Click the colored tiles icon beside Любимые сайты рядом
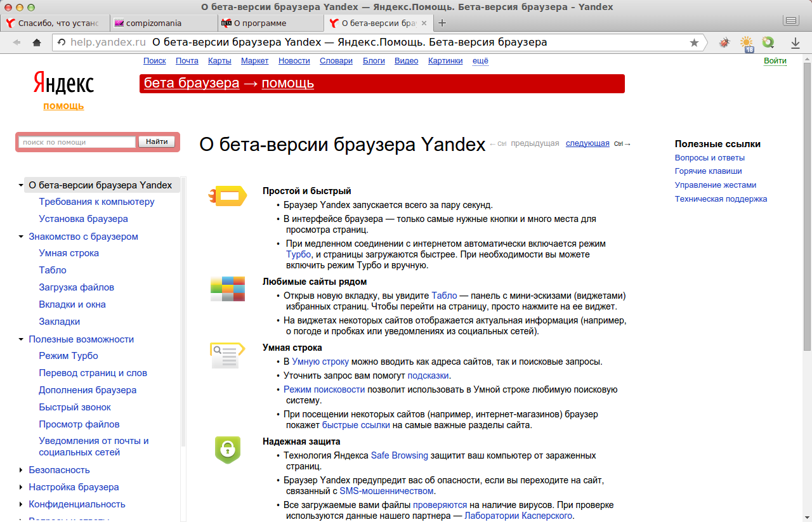Image resolution: width=812 pixels, height=522 pixels. (x=227, y=289)
